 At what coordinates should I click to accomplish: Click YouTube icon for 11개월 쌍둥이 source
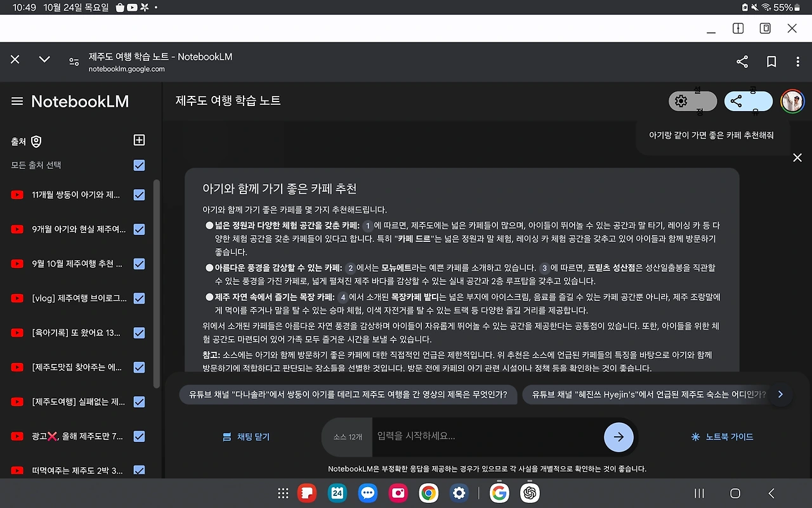[17, 195]
